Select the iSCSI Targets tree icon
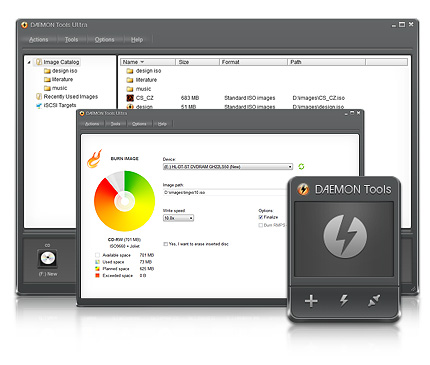This screenshot has width=430, height=365. click(x=39, y=105)
